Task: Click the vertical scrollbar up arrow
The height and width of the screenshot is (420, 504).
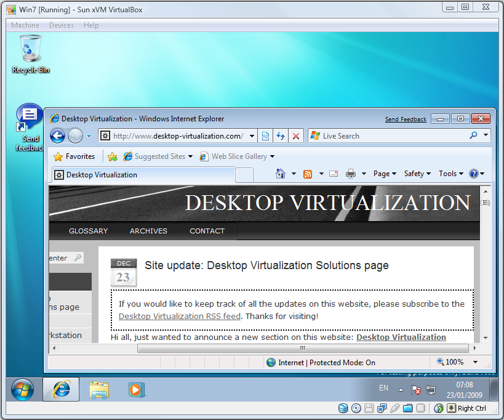Action: [x=486, y=192]
